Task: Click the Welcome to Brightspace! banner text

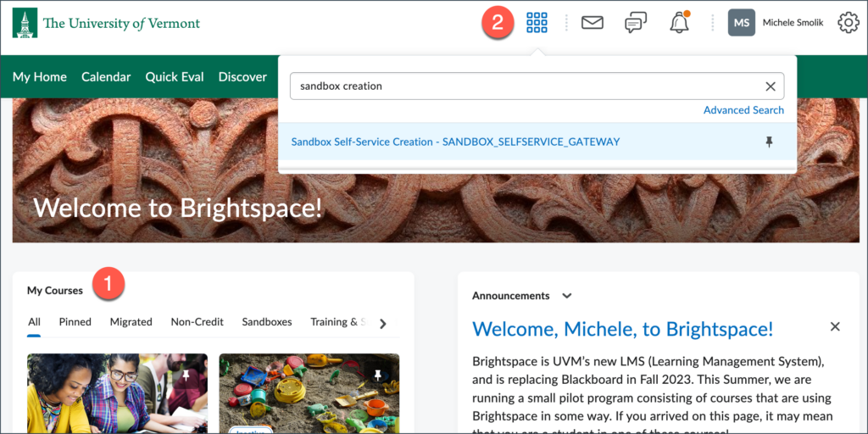Action: click(177, 208)
